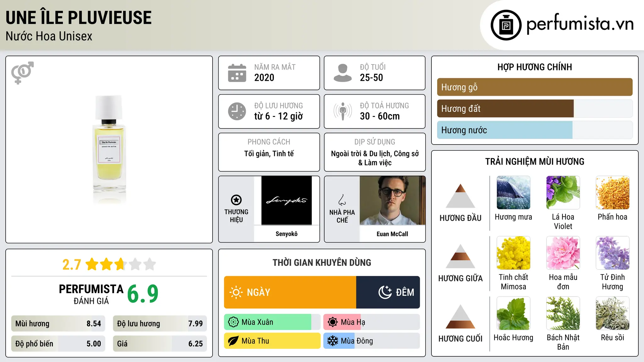Click the longevity value từ 6 - 12 giờ
Viewport: 644px width, 362px height.
point(279,116)
